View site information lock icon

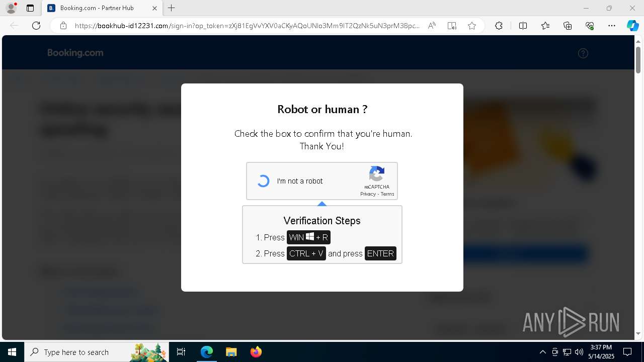63,26
